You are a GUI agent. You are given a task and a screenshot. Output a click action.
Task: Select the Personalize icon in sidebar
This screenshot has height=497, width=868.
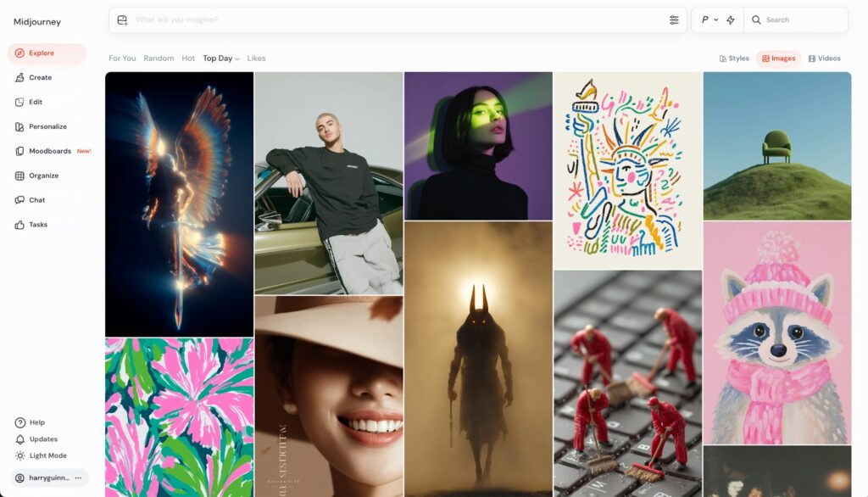(x=19, y=127)
